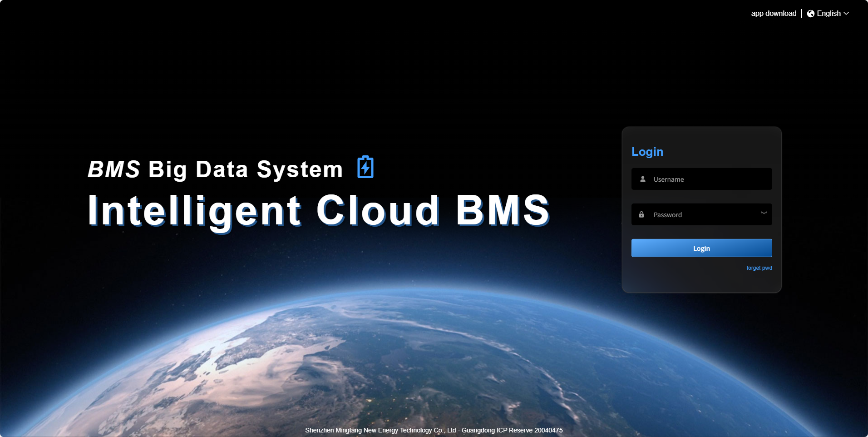868x437 pixels.
Task: Click the Intelligent Cloud BMS title
Action: click(x=318, y=210)
